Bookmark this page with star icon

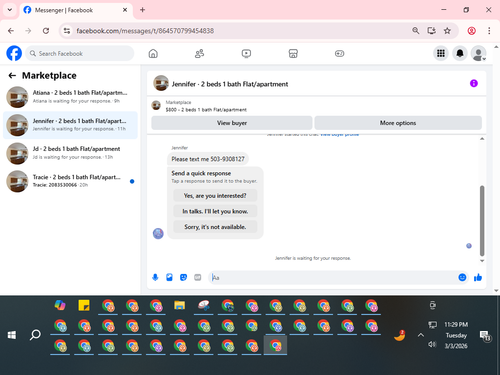[447, 31]
